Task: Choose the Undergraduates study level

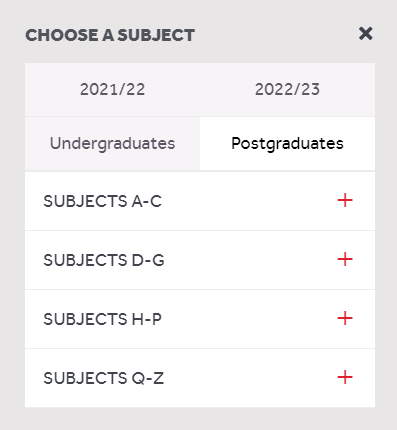Action: 112,144
